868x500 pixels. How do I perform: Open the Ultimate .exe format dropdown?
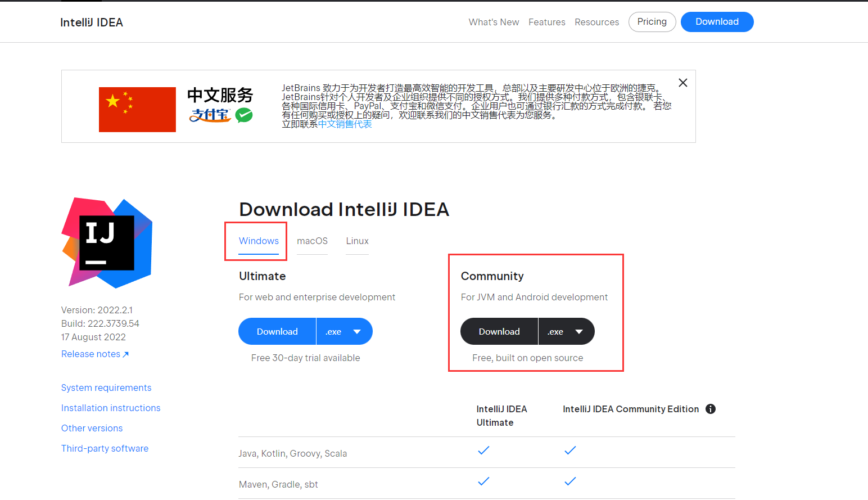(344, 331)
